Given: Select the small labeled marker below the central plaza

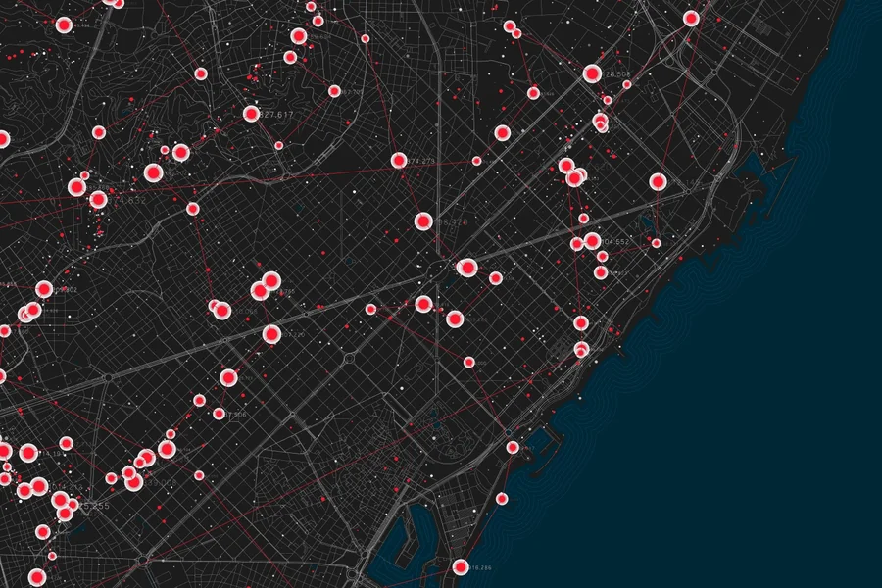Looking at the screenshot, I should [x=469, y=363].
